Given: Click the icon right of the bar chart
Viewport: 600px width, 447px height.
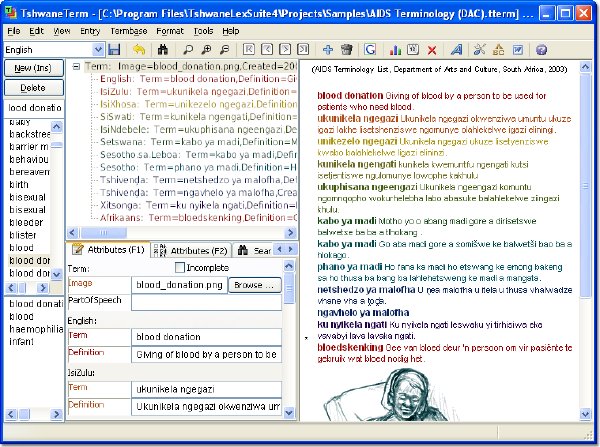Looking at the screenshot, I should click(413, 49).
